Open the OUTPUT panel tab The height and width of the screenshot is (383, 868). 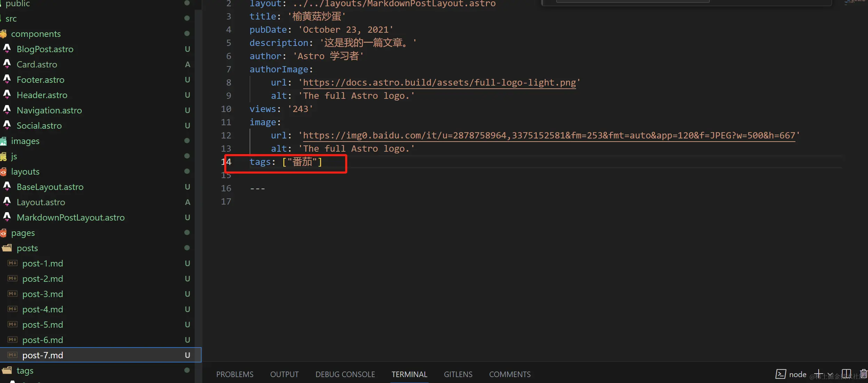(x=284, y=374)
